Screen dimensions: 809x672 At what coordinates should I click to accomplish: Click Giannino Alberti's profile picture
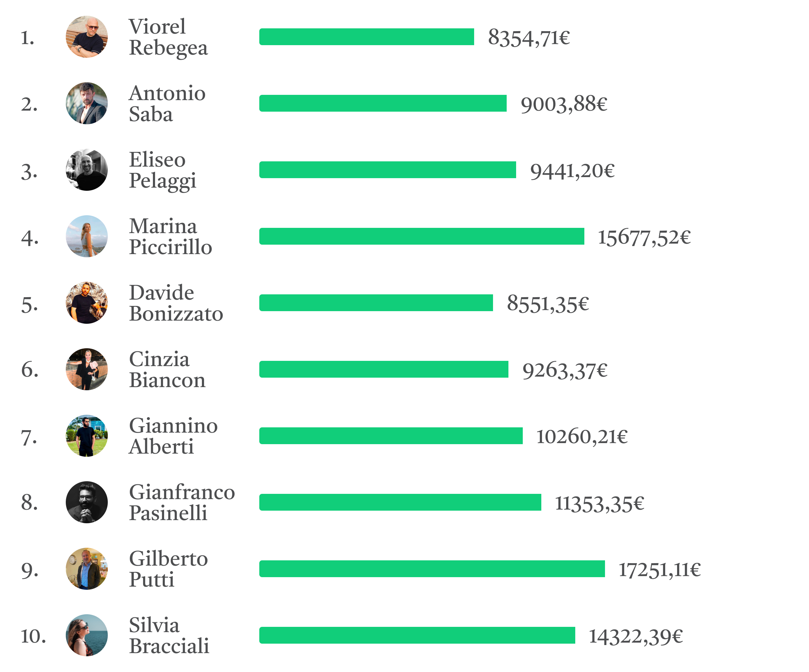[x=87, y=436]
